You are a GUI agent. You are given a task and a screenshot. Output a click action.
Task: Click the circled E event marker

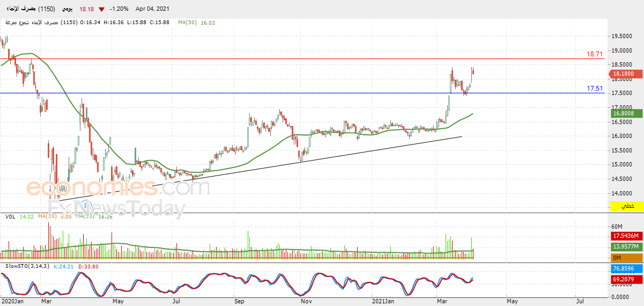tap(86, 205)
